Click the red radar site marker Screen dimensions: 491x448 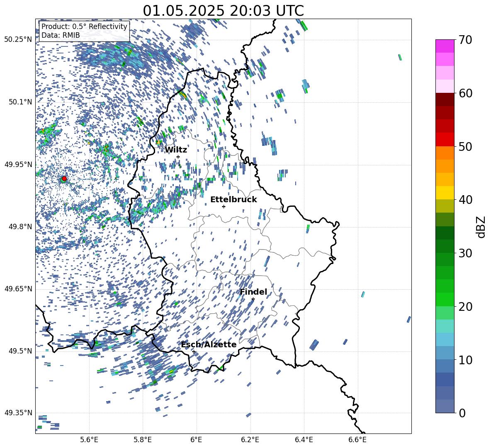64,178
